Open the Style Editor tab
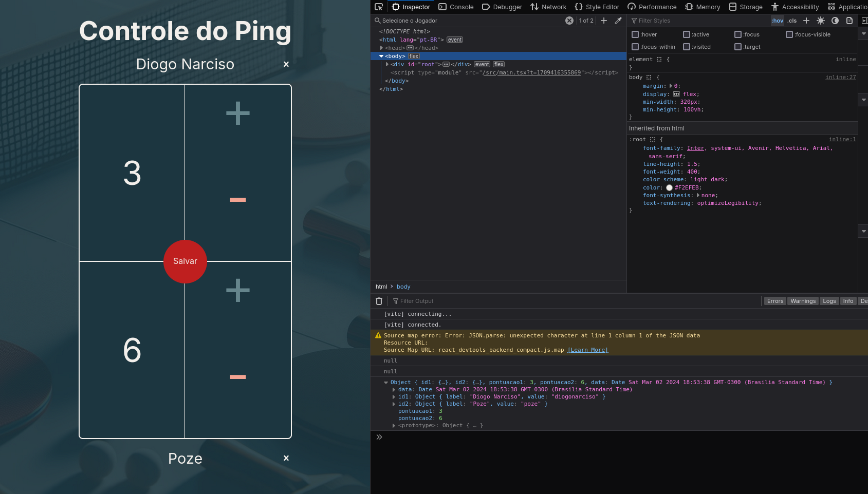This screenshot has width=868, height=494. coord(597,7)
